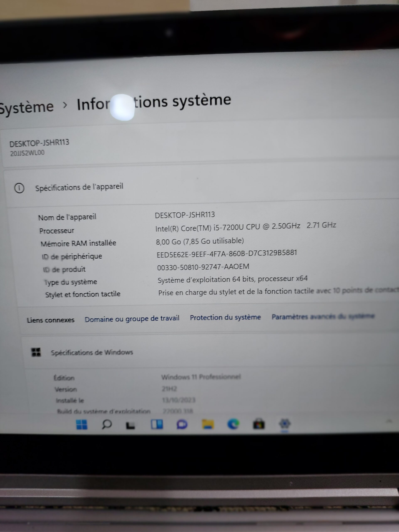Select the install date 13/10/2023
399x532 pixels.
[x=179, y=400]
